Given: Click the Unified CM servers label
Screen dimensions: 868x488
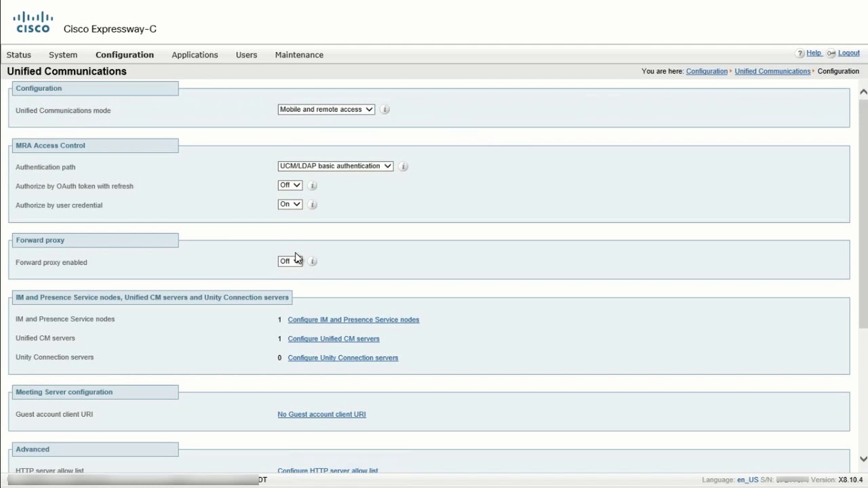Looking at the screenshot, I should tap(45, 338).
